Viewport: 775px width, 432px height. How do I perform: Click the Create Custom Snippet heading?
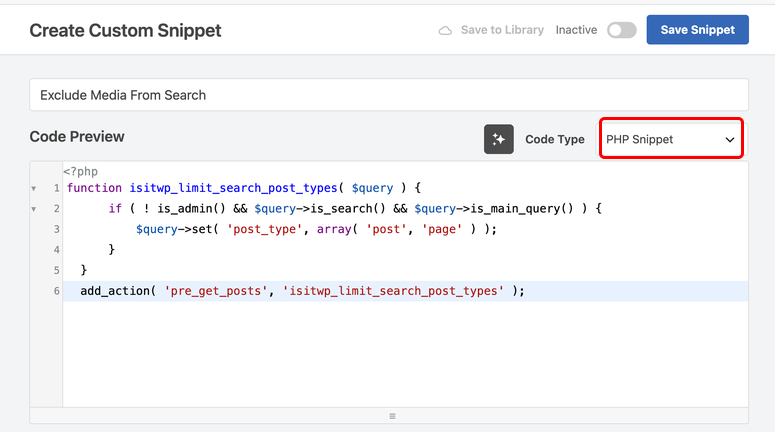126,31
